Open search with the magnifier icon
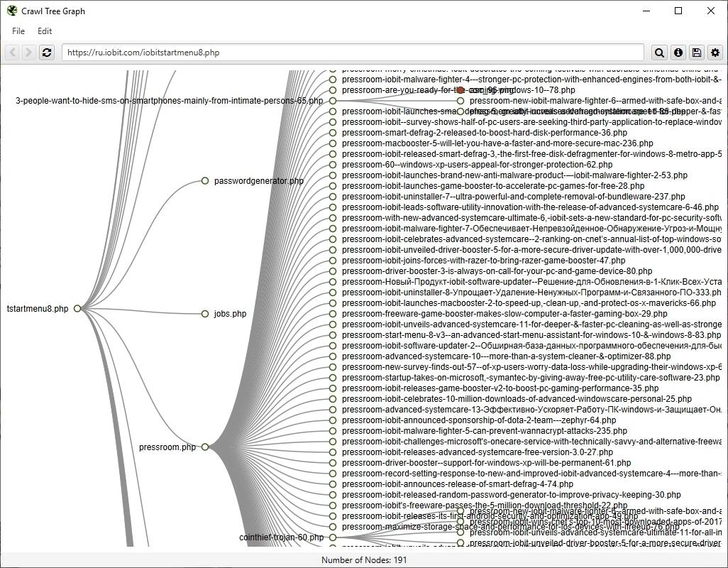The width and height of the screenshot is (728, 568). pos(659,53)
